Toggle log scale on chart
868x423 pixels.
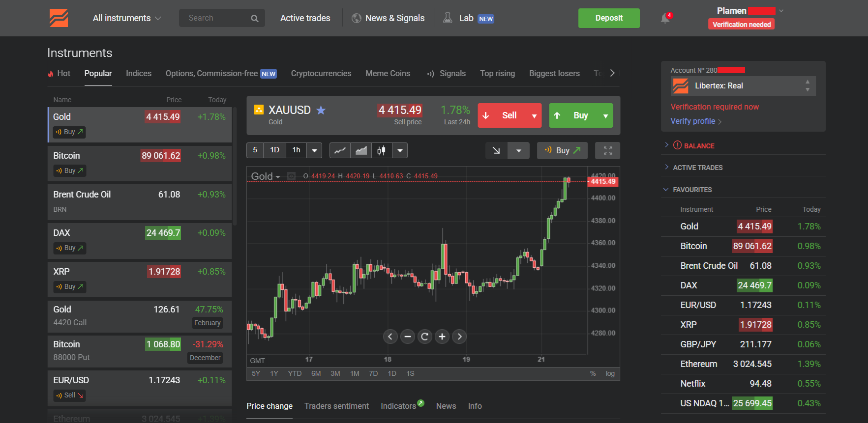610,374
